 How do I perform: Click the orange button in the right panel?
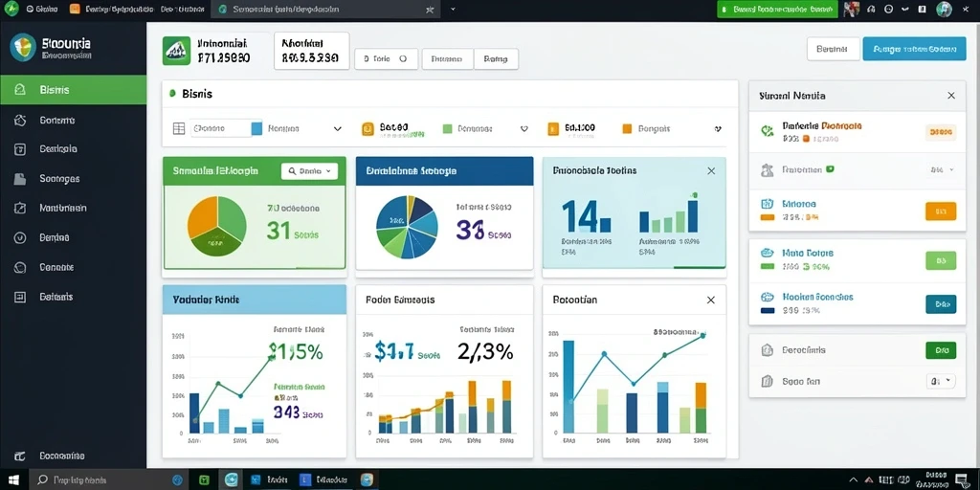click(x=941, y=212)
